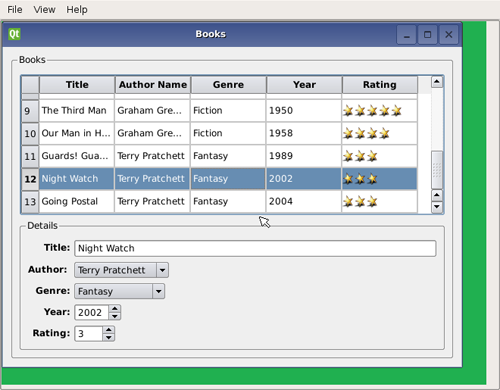Screen dimensions: 500x390
Task: Select row header 13
Action: [x=30, y=201]
